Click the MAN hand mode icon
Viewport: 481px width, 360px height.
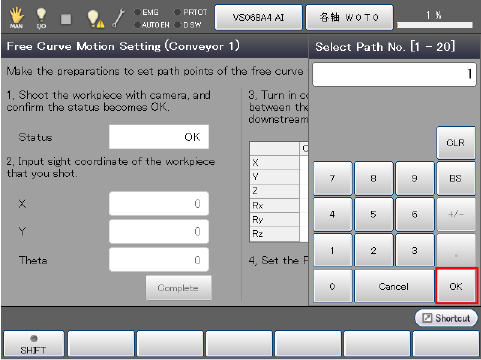tap(16, 18)
